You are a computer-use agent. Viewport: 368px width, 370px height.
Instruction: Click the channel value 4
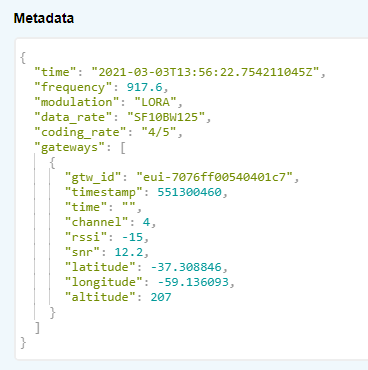146,222
